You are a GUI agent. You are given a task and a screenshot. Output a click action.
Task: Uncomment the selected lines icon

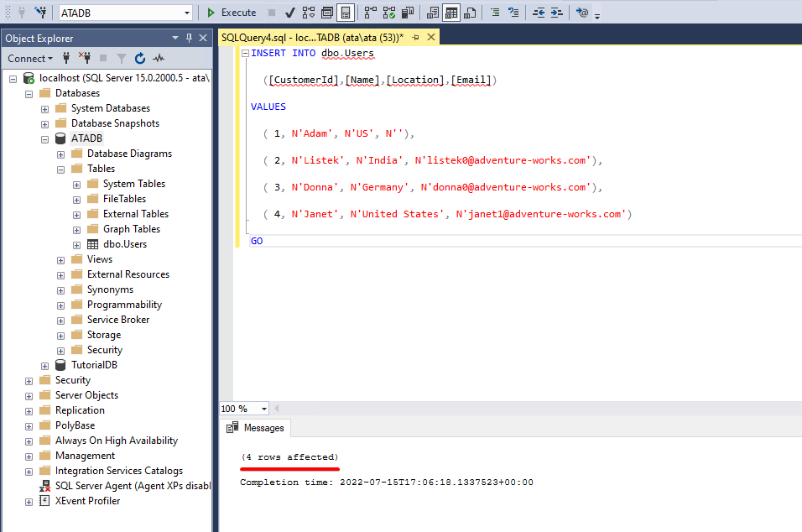click(x=513, y=13)
